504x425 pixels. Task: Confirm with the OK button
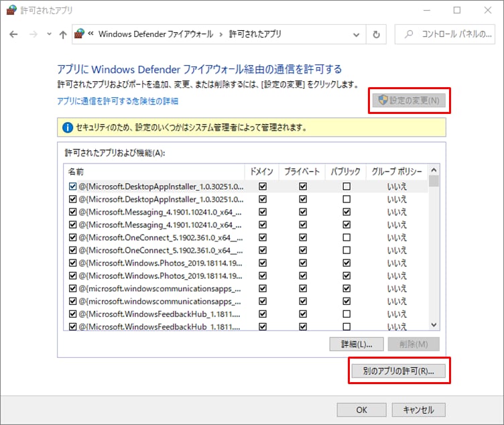pyautogui.click(x=362, y=410)
